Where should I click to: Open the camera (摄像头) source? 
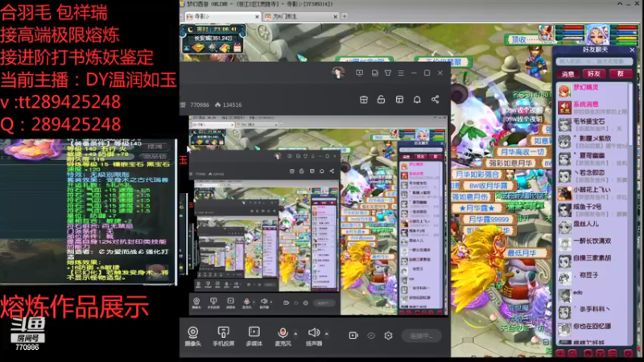pyautogui.click(x=192, y=336)
